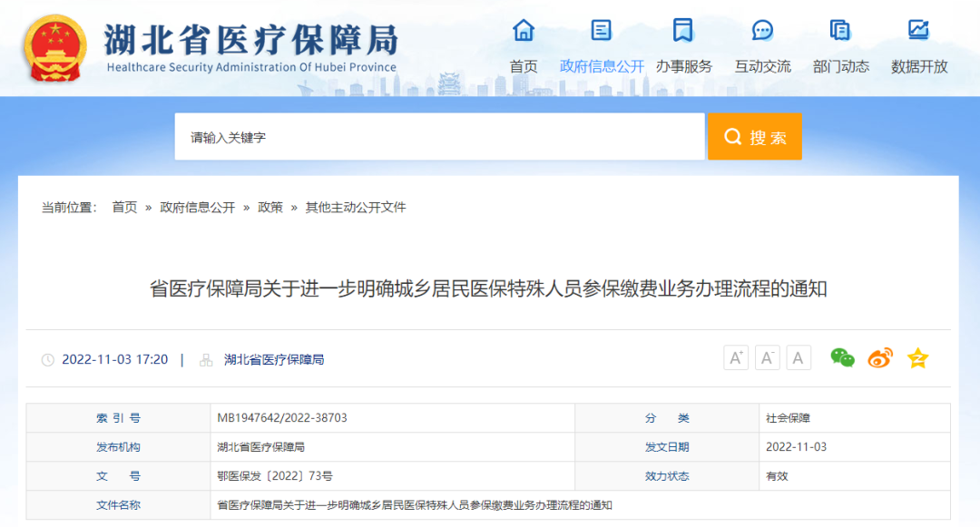The height and width of the screenshot is (527, 980).
Task: Reset font size with A button
Action: pyautogui.click(x=799, y=358)
